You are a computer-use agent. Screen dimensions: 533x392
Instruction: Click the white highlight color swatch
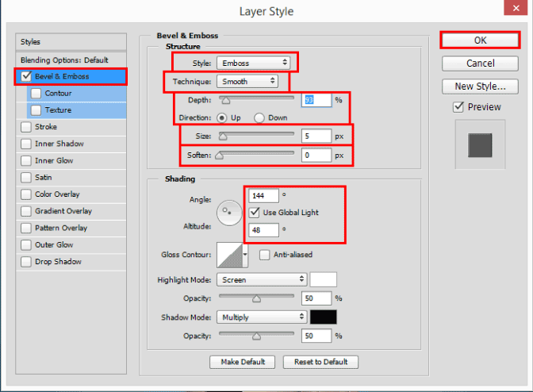(x=324, y=279)
